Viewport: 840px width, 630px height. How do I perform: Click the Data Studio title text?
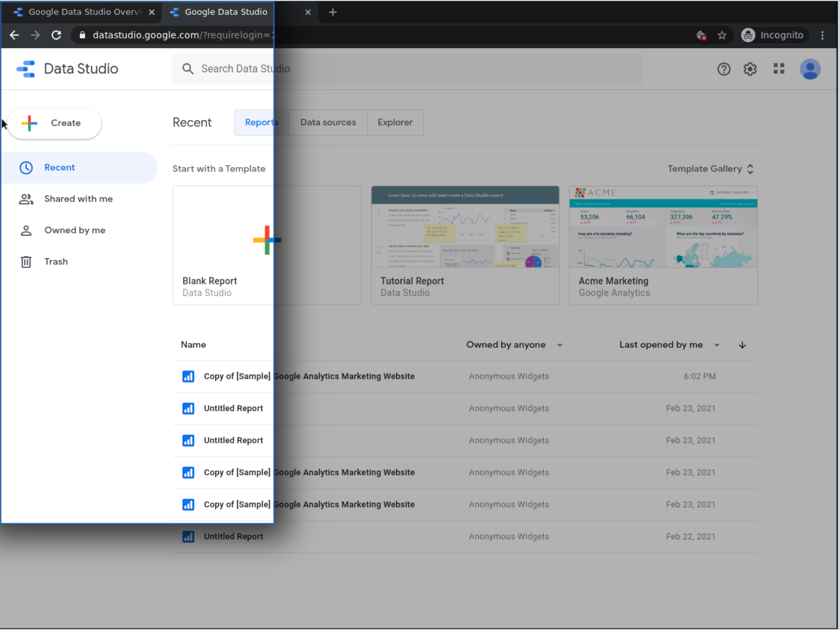81,69
